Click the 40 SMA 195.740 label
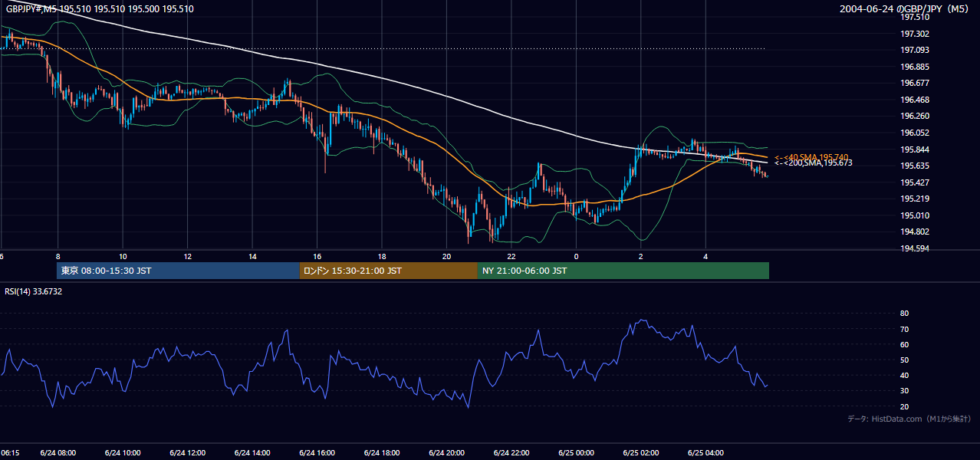The height and width of the screenshot is (460, 980). pos(811,156)
